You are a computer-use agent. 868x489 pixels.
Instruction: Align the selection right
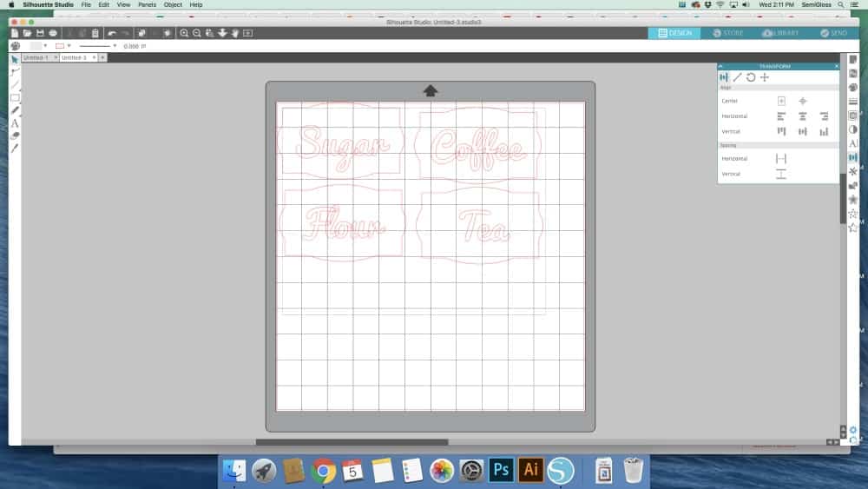click(x=825, y=116)
